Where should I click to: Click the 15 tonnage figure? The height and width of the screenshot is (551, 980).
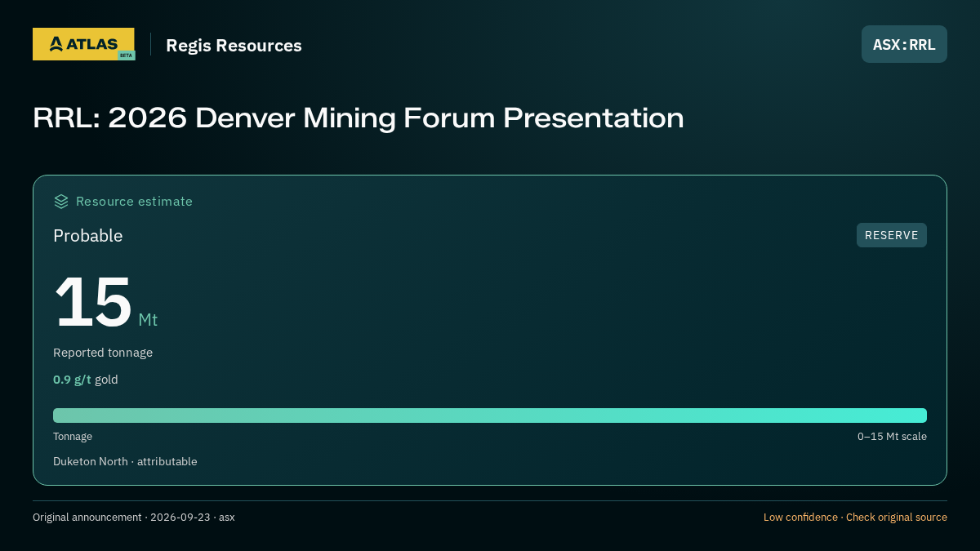pos(93,302)
